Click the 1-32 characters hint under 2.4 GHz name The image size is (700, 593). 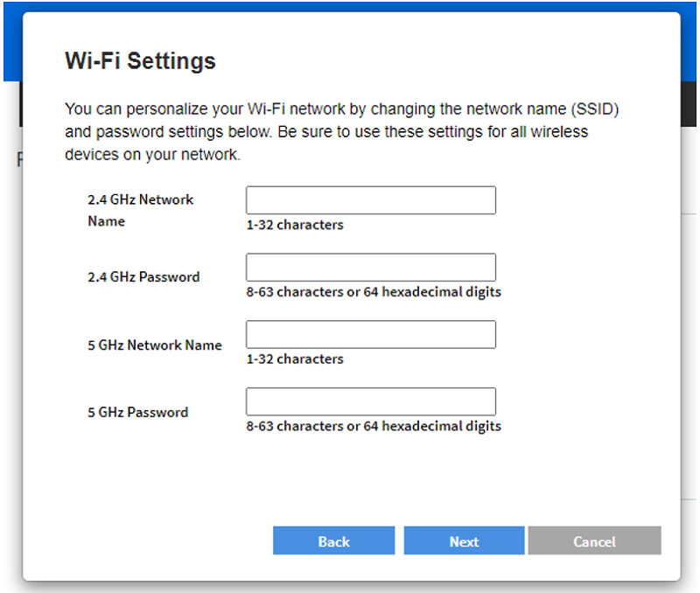tap(295, 225)
